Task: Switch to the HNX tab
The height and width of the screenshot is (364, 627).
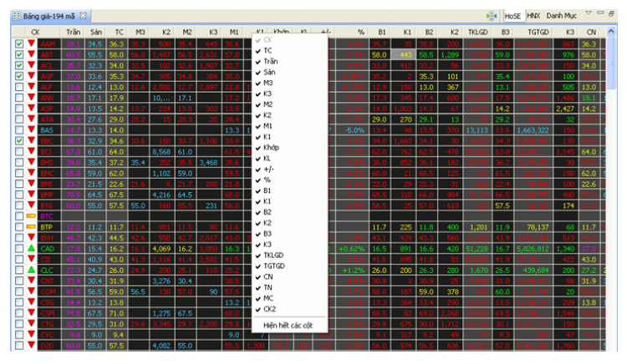Action: pos(533,16)
